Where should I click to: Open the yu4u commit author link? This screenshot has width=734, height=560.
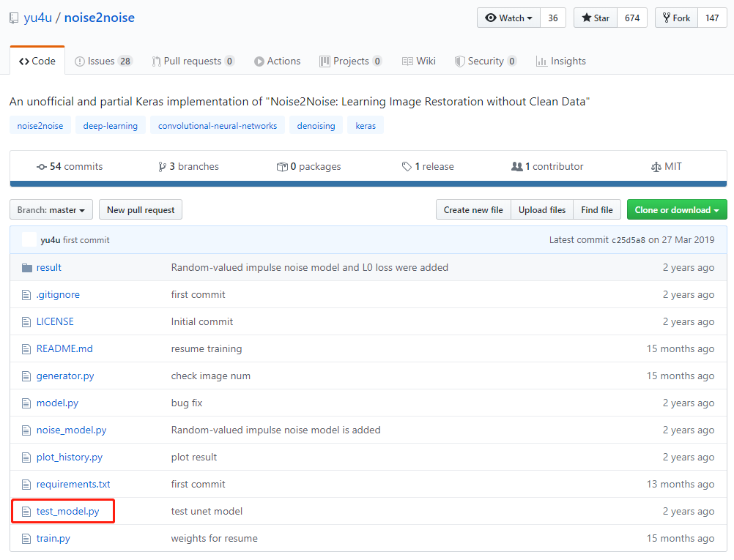51,240
